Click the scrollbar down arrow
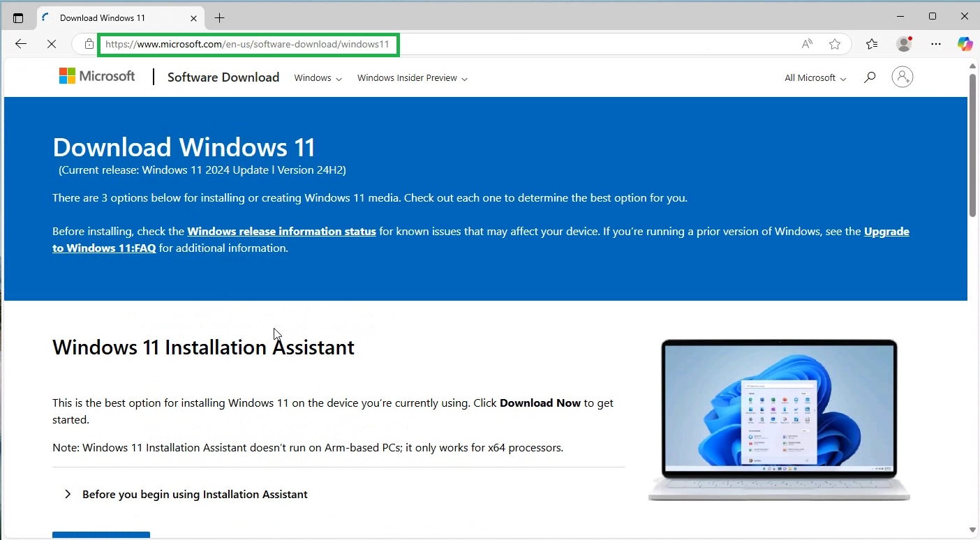The image size is (980, 540). 972,530
